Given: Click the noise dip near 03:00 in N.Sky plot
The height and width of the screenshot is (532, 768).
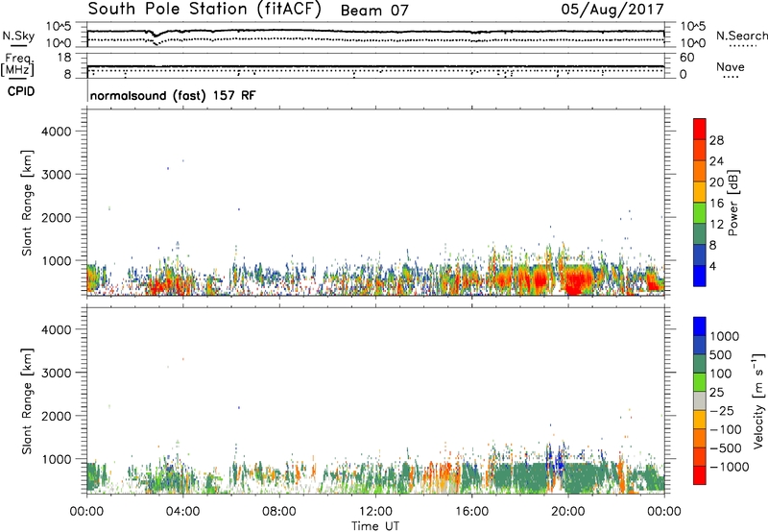Looking at the screenshot, I should click(156, 35).
